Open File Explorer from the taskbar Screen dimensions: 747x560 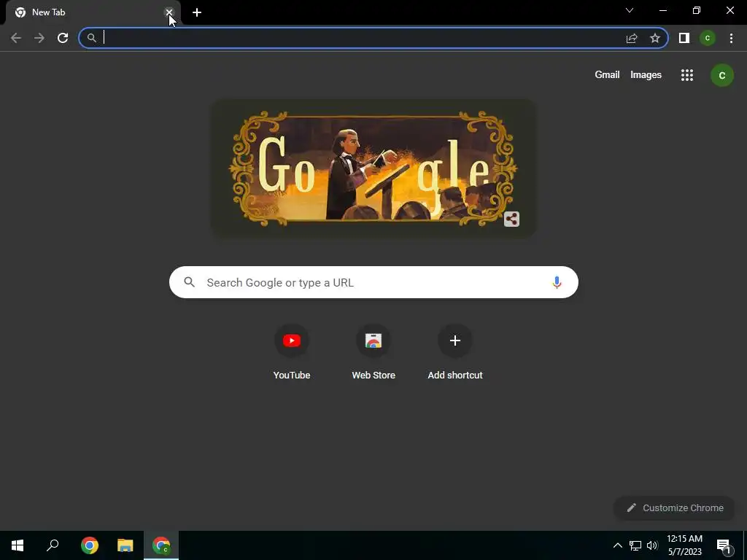coord(125,545)
